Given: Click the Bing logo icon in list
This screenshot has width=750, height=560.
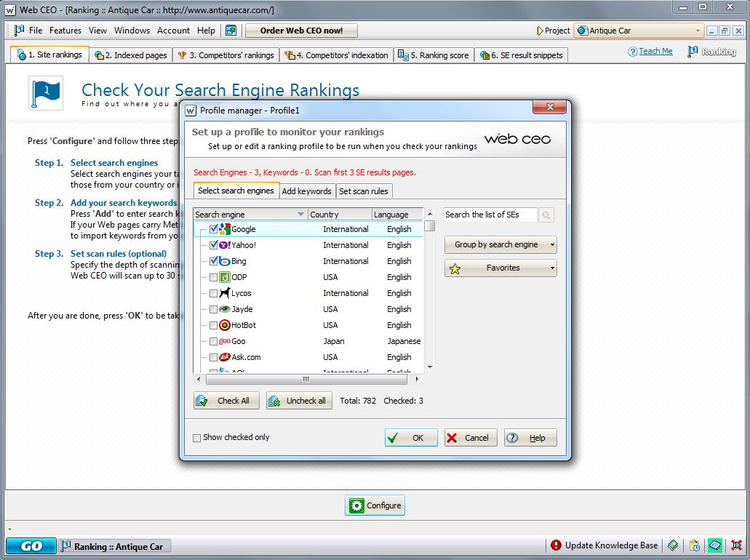Looking at the screenshot, I should [x=224, y=261].
